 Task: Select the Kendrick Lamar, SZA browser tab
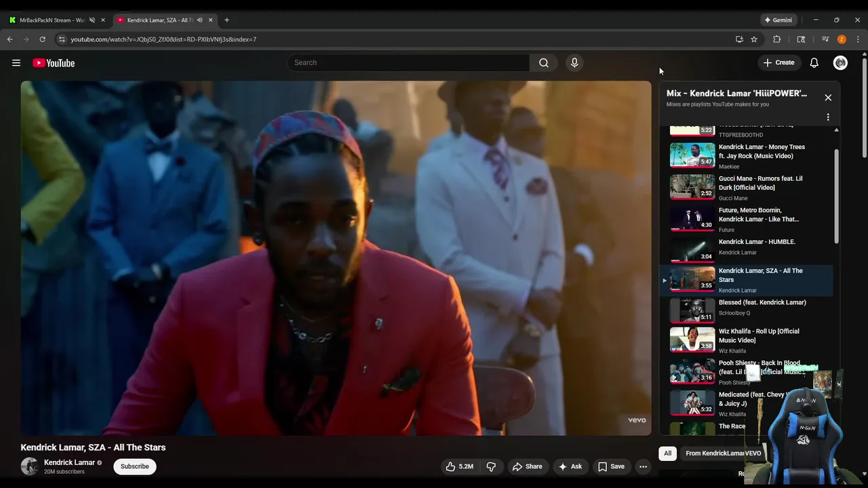point(159,20)
